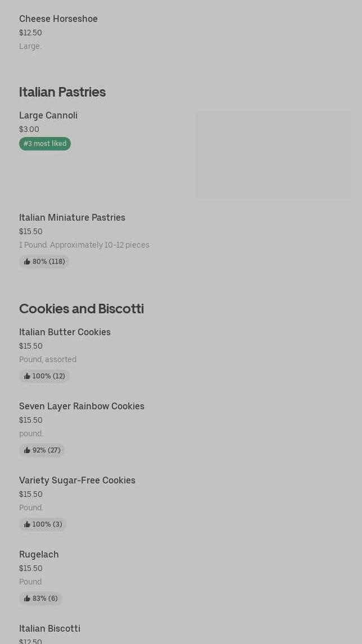Select Seven Layer Rainbow Cookies
This screenshot has height=644, width=362.
click(x=82, y=406)
